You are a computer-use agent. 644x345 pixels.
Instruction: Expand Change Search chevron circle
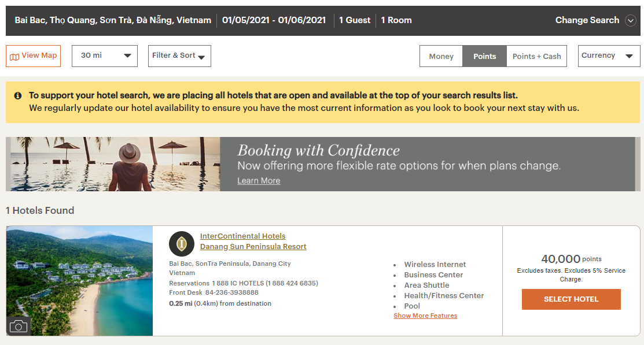(631, 20)
